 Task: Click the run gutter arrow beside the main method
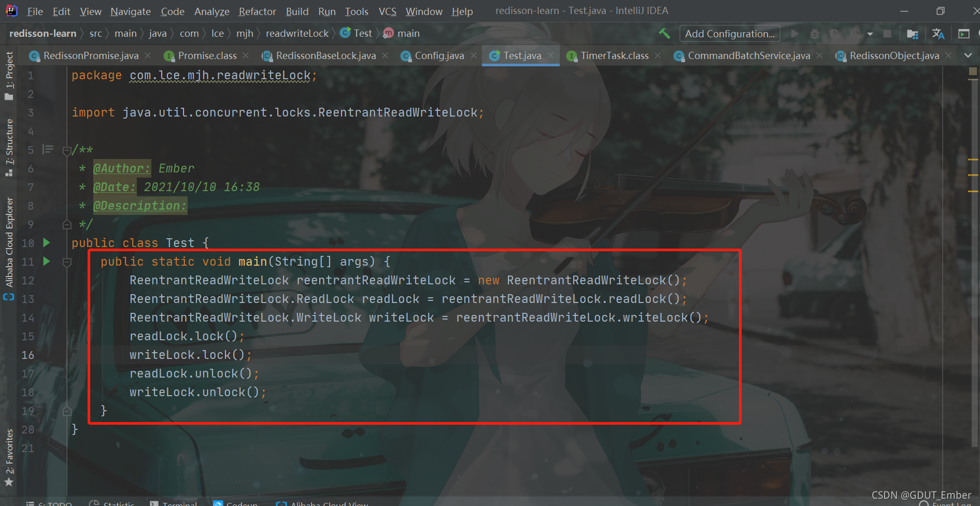(x=47, y=261)
